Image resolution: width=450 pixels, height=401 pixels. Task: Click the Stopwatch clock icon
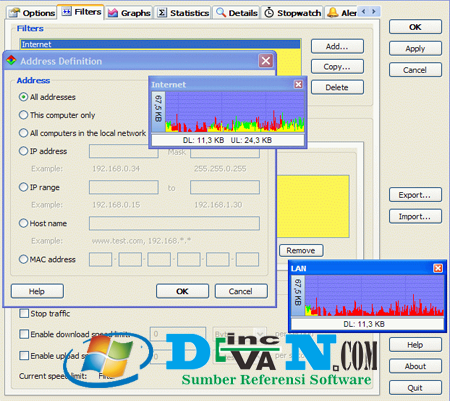pos(269,13)
